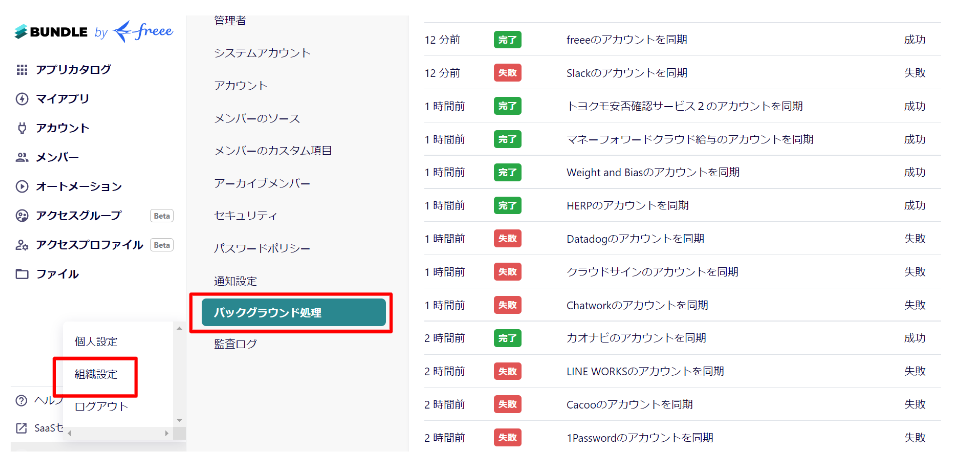Select メンバー in the sidebar

57,157
